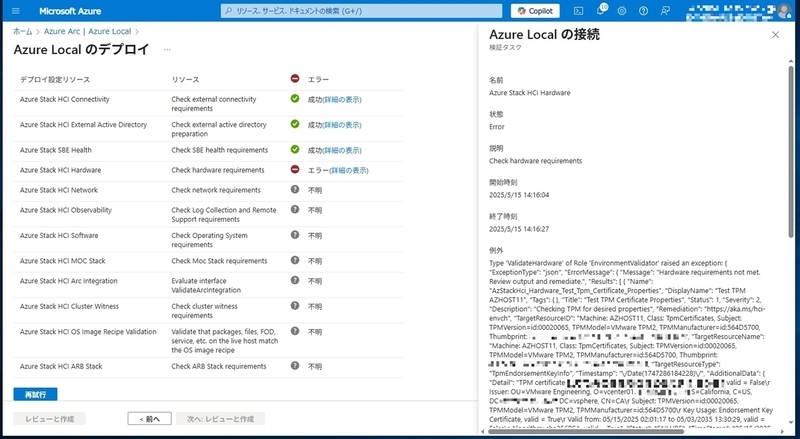Select 'Azure Stack HCI MOC Stack' row text
The width and height of the screenshot is (800, 439).
coord(63,261)
